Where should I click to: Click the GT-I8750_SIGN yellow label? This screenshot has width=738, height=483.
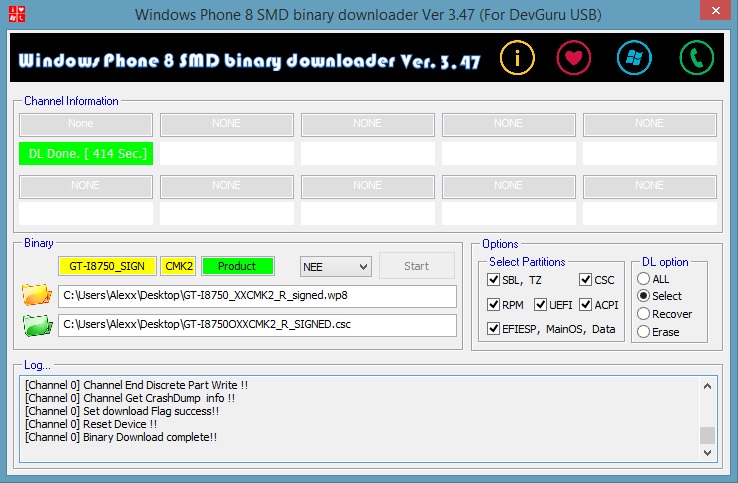click(x=107, y=266)
